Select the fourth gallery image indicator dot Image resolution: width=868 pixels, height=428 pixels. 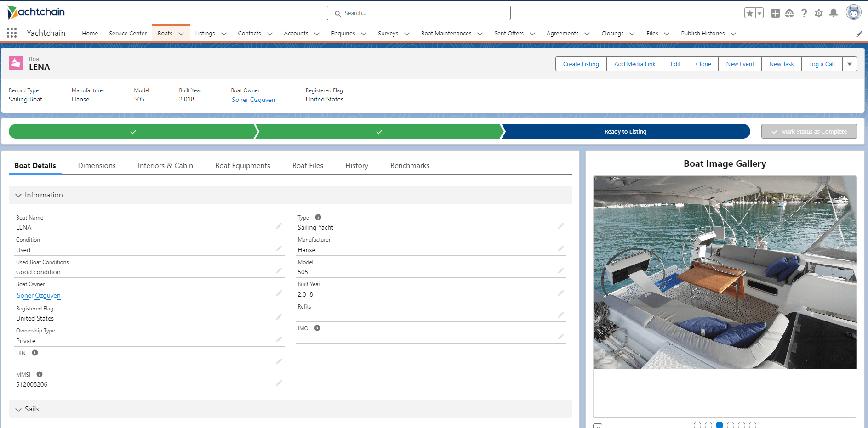point(730,425)
